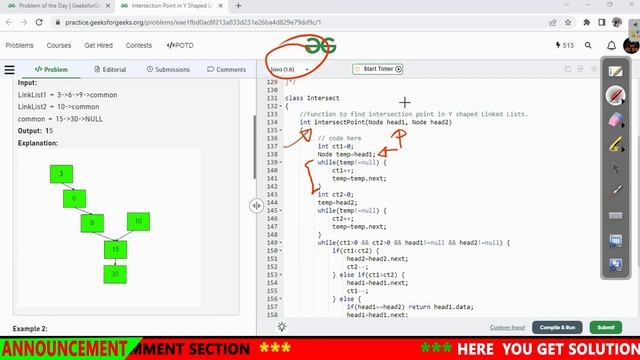
Task: Open the Java language dropdown
Action: pos(289,69)
